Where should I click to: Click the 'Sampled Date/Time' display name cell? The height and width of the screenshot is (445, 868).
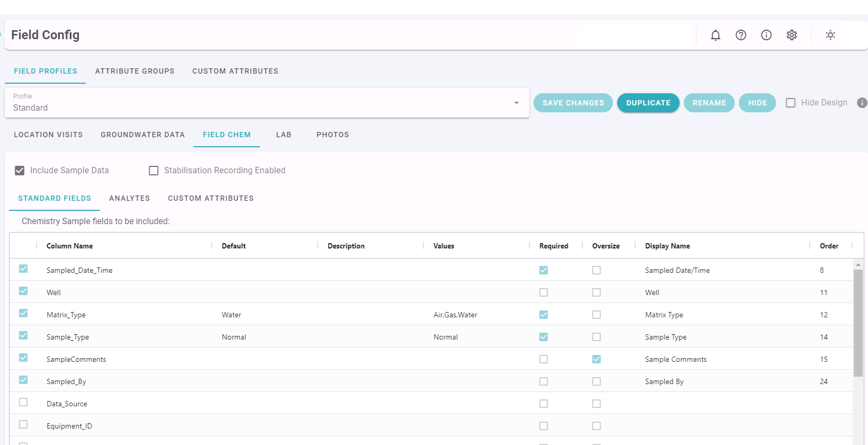[677, 270]
